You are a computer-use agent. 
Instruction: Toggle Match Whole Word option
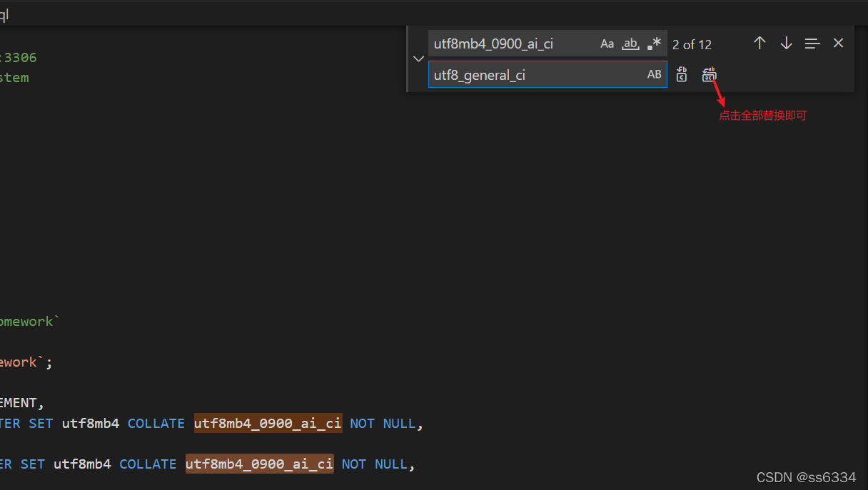point(630,44)
